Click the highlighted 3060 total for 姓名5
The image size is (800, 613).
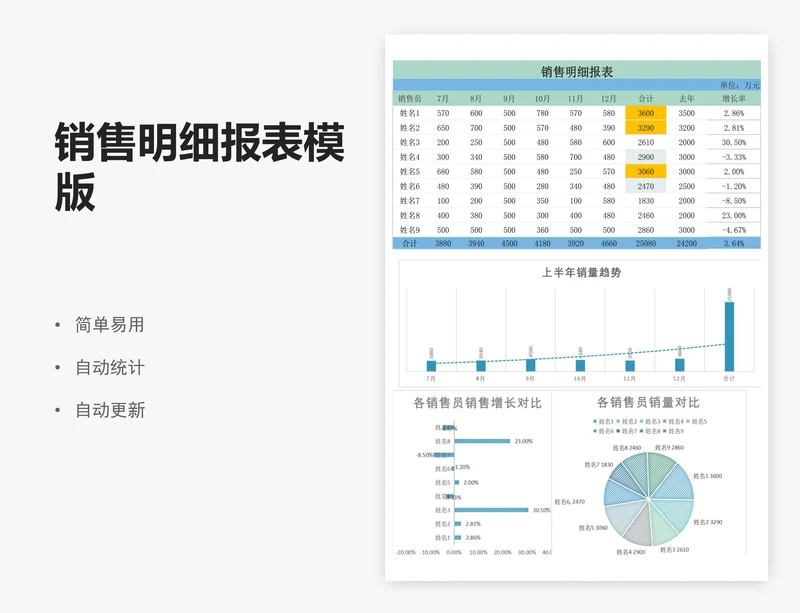click(645, 171)
